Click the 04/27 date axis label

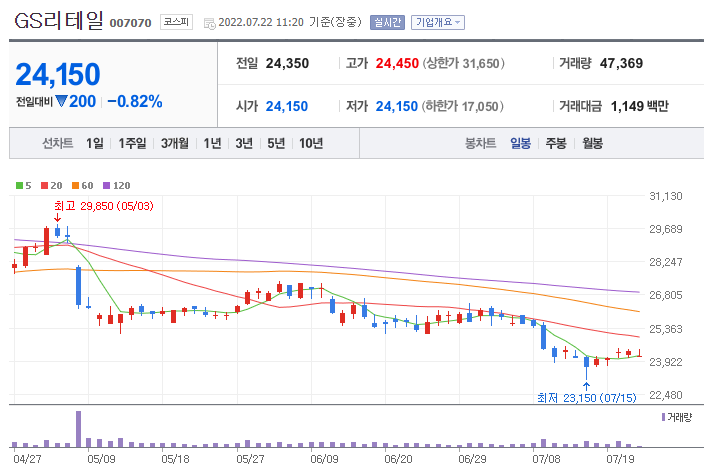[27, 459]
